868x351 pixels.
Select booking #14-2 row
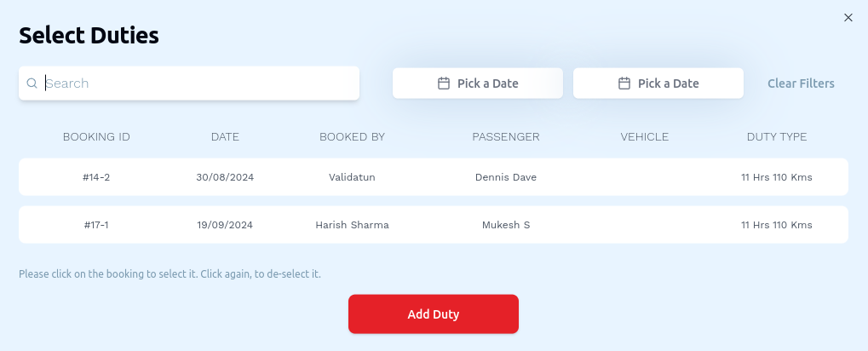pyautogui.click(x=433, y=177)
